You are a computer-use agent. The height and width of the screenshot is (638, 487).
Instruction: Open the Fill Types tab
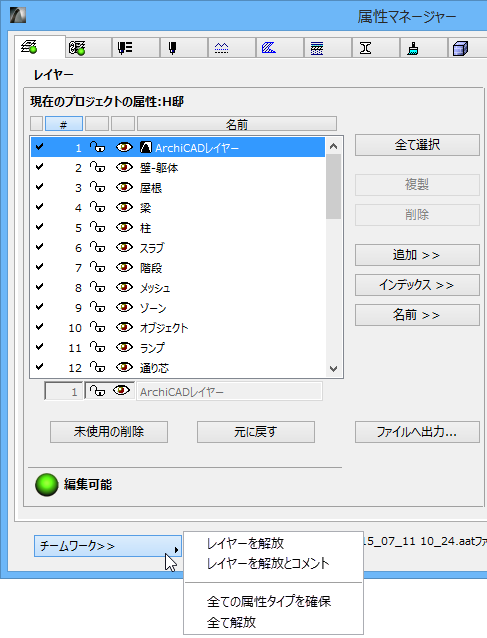(x=280, y=48)
